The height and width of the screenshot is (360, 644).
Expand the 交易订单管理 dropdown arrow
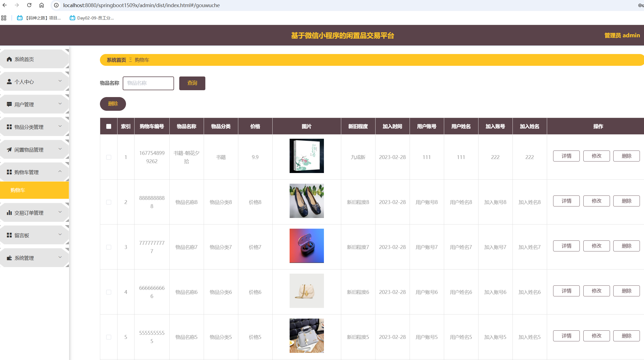(x=60, y=212)
